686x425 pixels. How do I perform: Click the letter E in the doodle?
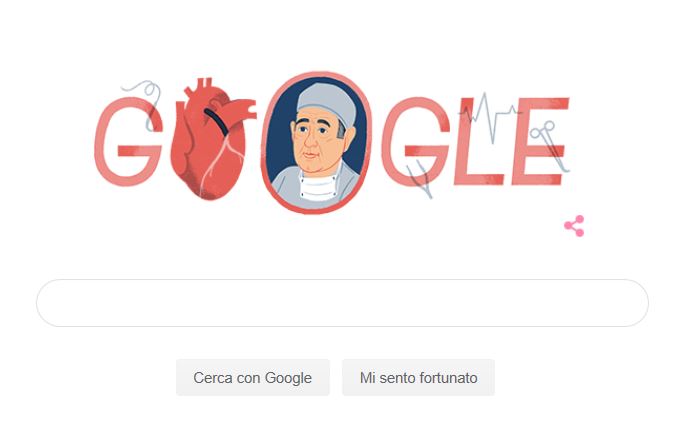pyautogui.click(x=540, y=141)
